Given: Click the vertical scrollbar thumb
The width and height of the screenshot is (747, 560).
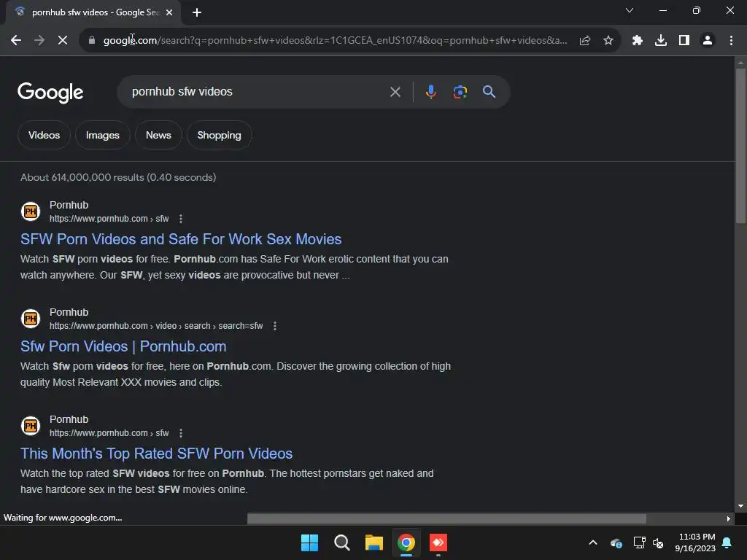Looking at the screenshot, I should coord(740,145).
